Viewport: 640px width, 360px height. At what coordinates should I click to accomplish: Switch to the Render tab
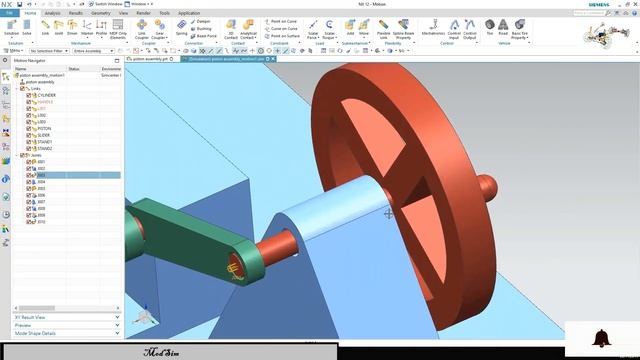click(143, 13)
